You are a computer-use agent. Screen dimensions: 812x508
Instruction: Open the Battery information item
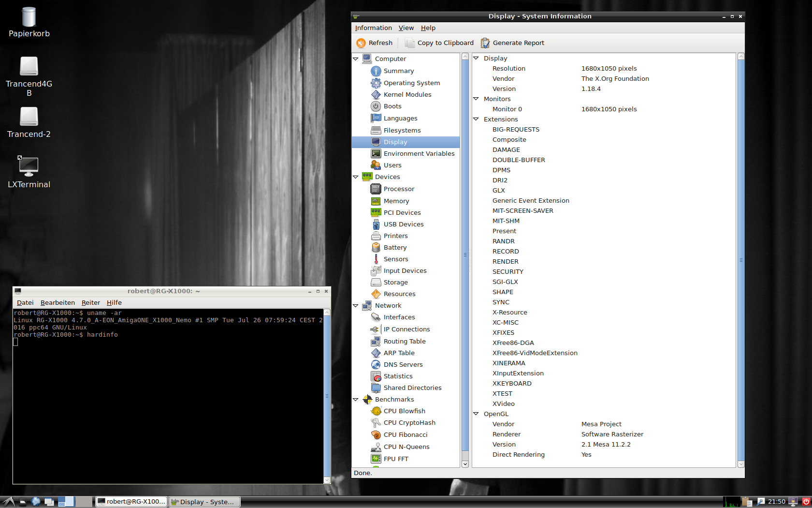tap(394, 248)
